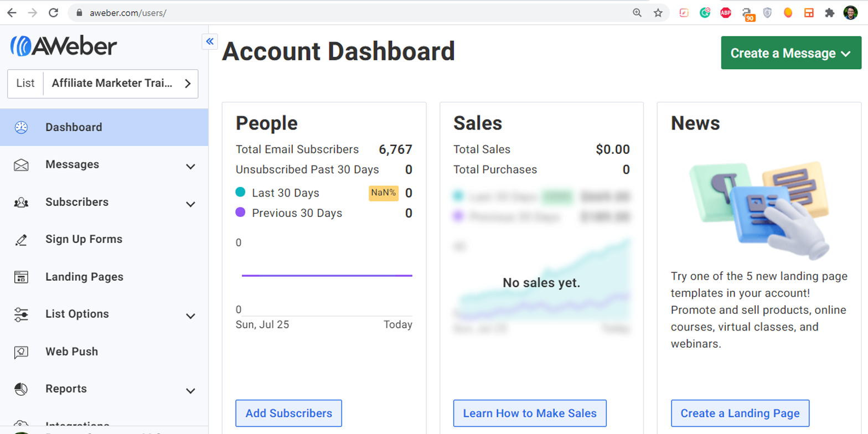
Task: Go to Landing Pages menu item
Action: pyautogui.click(x=84, y=277)
